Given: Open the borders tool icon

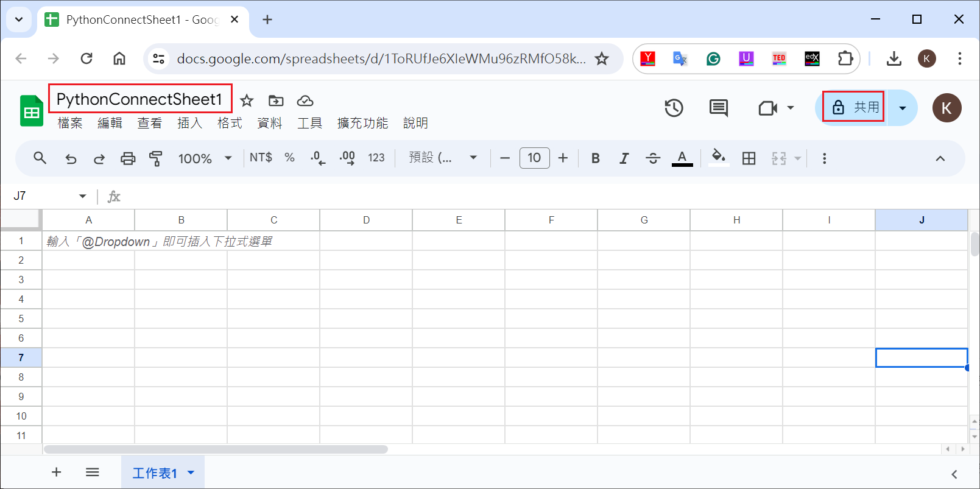Looking at the screenshot, I should [x=749, y=158].
